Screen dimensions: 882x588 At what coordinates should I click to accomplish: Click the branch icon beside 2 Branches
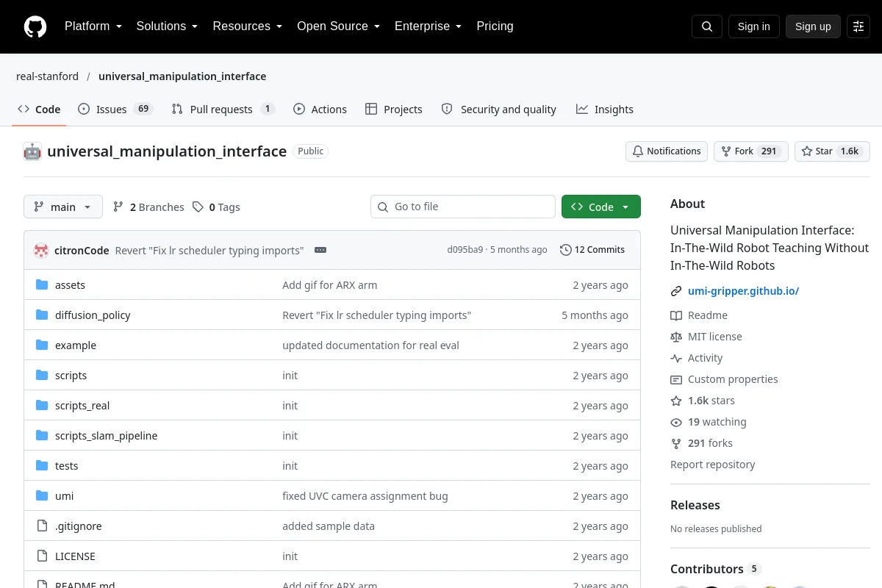(x=118, y=207)
